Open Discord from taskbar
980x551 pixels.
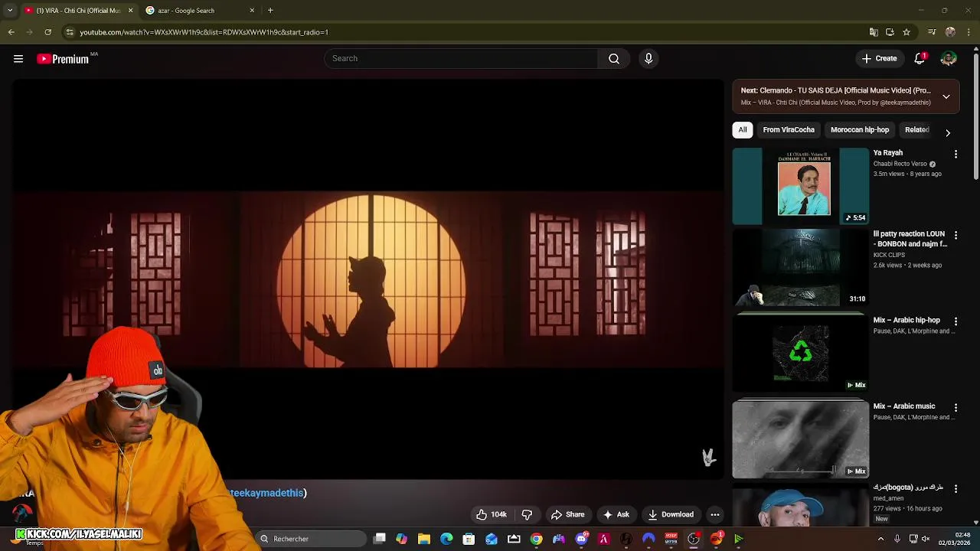point(581,539)
